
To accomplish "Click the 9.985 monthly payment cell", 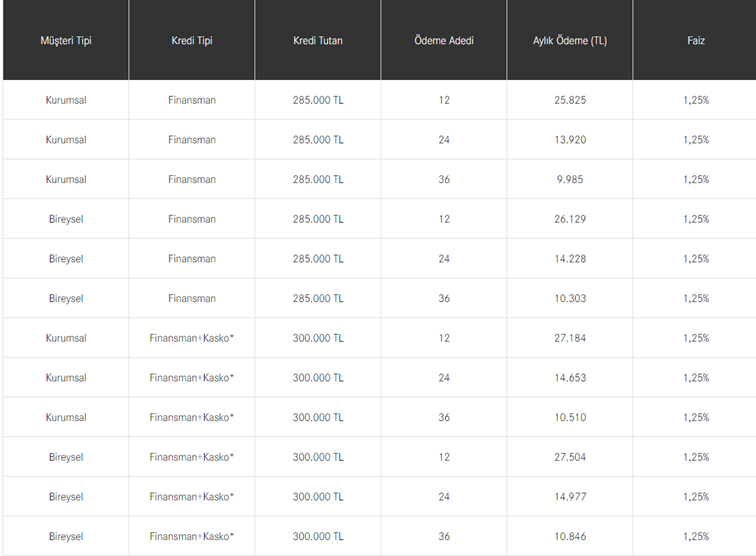I will tap(570, 180).
